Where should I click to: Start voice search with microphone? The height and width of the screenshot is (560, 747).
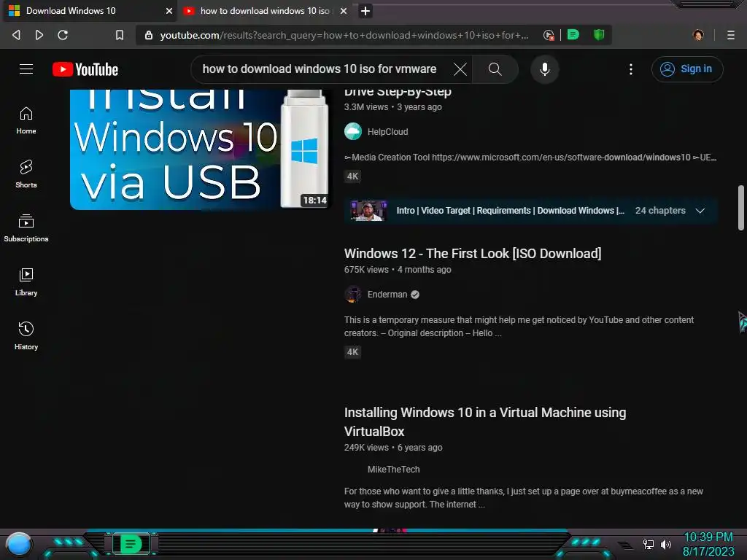(544, 69)
